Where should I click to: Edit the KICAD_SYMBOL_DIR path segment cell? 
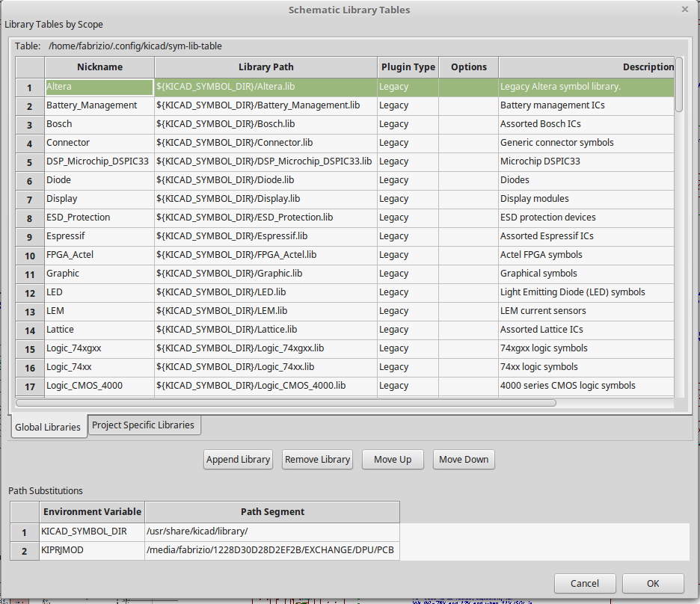click(x=272, y=531)
